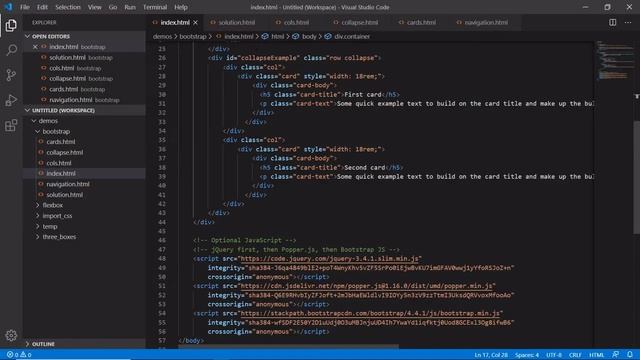The height and width of the screenshot is (360, 640).
Task: Click the CRLF end-of-line status item
Action: click(x=575, y=355)
